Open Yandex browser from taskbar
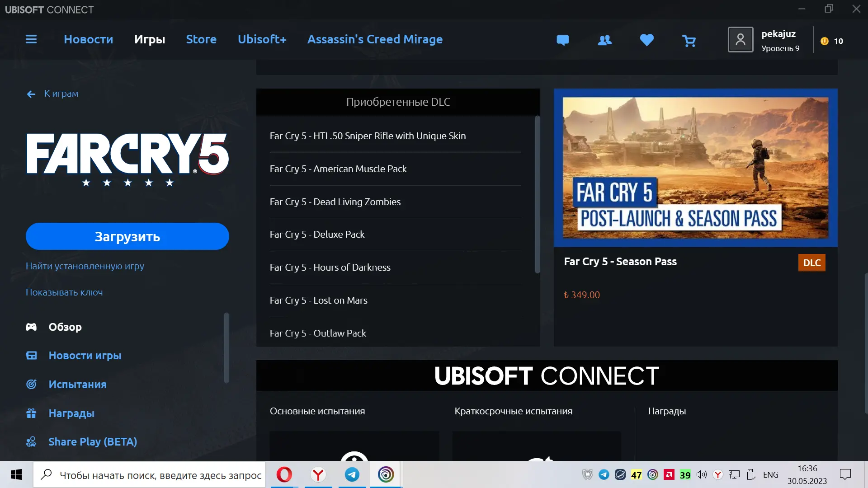Screen dimensions: 868x488 [318, 474]
